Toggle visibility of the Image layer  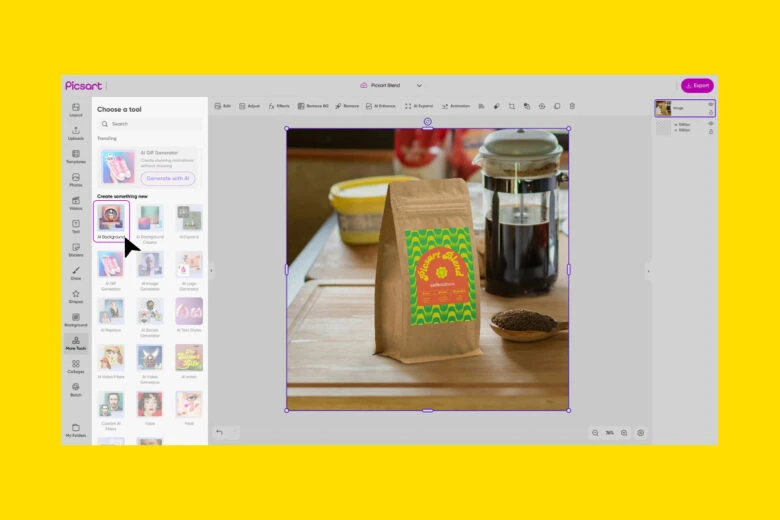click(711, 104)
